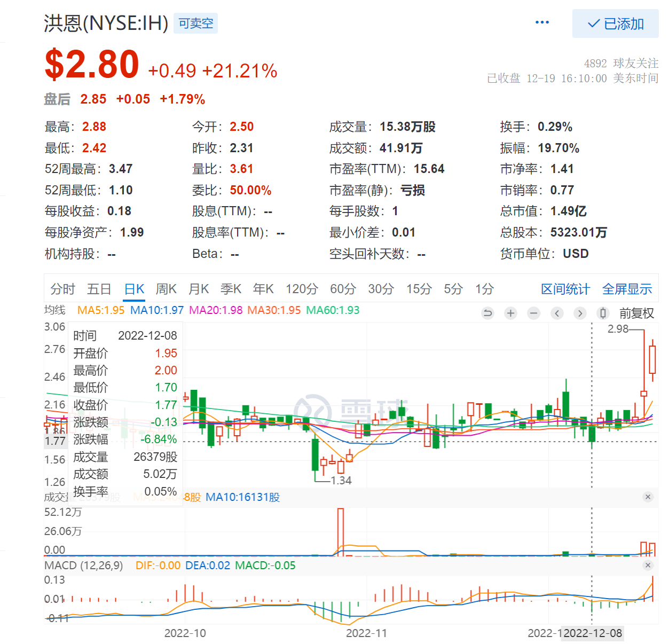Click the 可卖空 short-sell tag
The image size is (669, 644).
pyautogui.click(x=195, y=23)
